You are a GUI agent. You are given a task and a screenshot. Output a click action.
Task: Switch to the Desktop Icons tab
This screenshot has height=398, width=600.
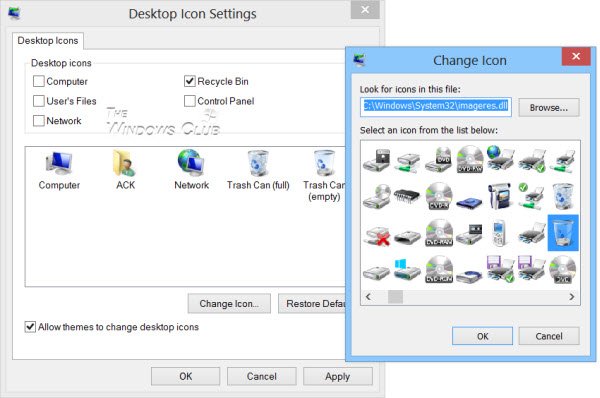[x=48, y=41]
